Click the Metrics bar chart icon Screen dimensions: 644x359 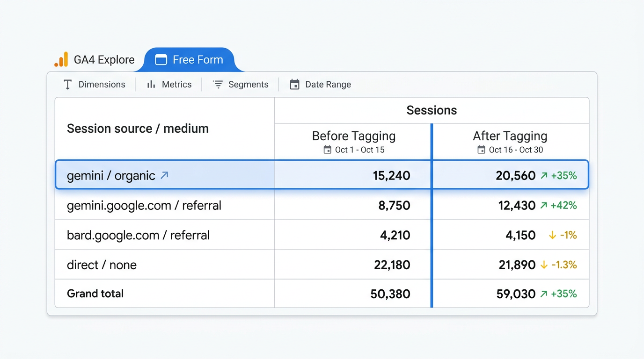151,84
